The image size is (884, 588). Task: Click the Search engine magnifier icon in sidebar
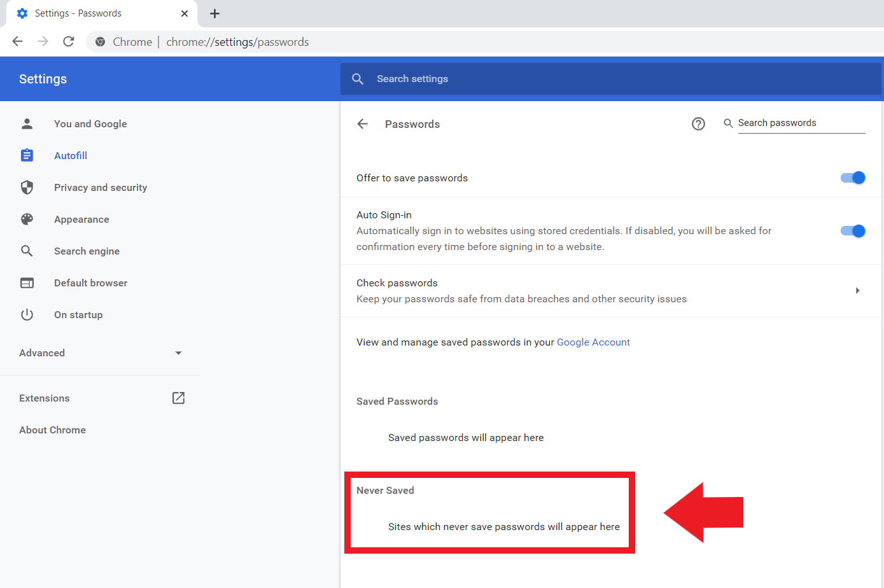tap(27, 251)
